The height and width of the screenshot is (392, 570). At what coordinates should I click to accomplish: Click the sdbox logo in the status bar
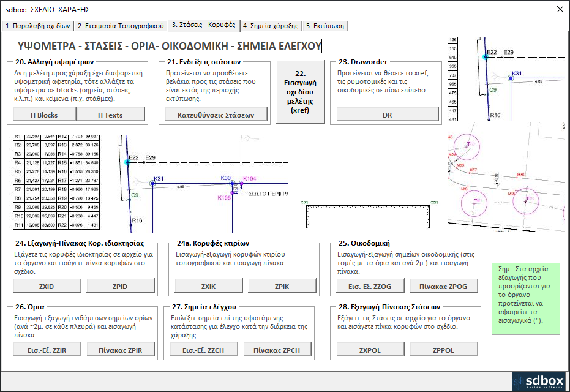tap(539, 382)
